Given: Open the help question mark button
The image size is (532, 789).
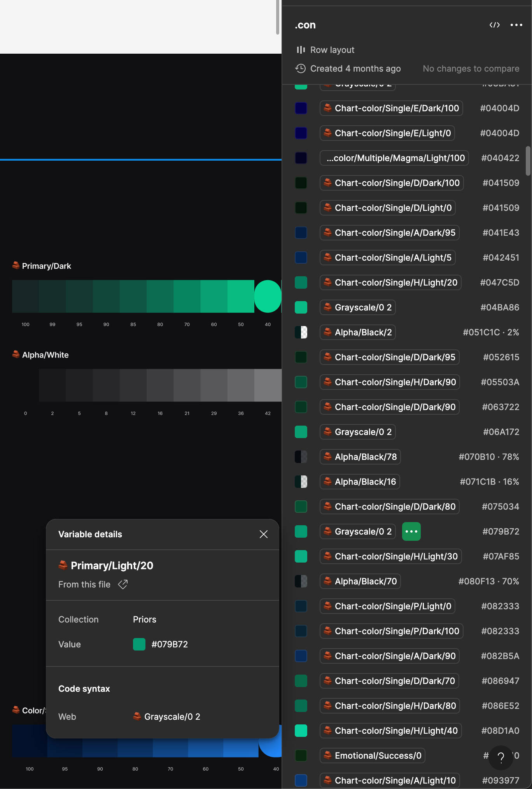Looking at the screenshot, I should (x=501, y=757).
